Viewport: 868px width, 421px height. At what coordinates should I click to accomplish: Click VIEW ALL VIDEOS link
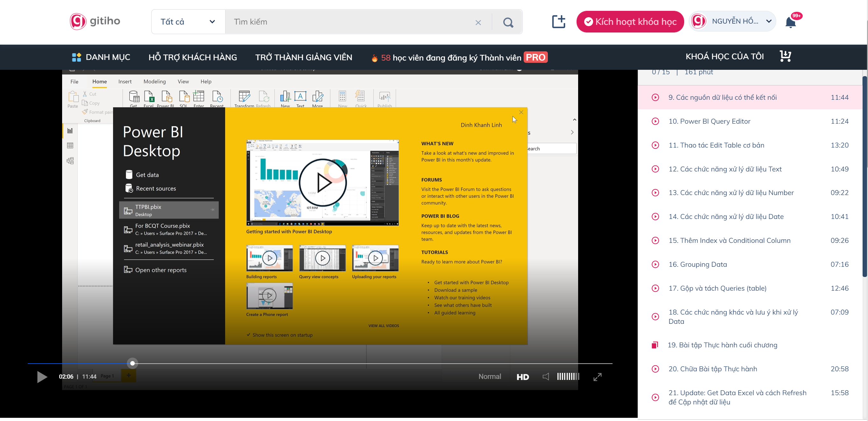384,326
